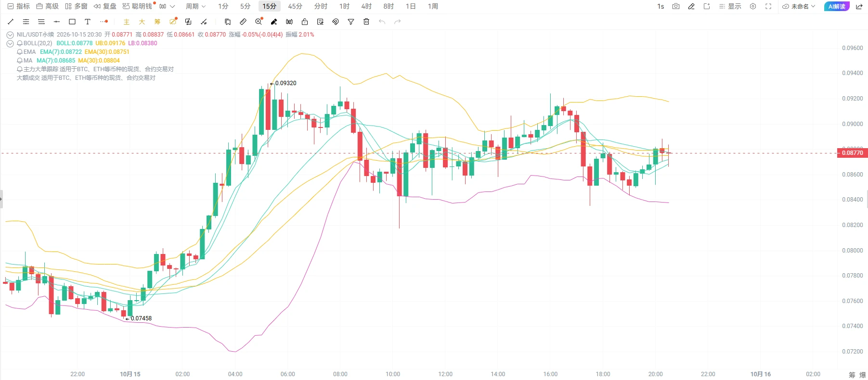Collapse the NIL/USDT price info row
Screen dimensions: 868x380
click(10, 35)
